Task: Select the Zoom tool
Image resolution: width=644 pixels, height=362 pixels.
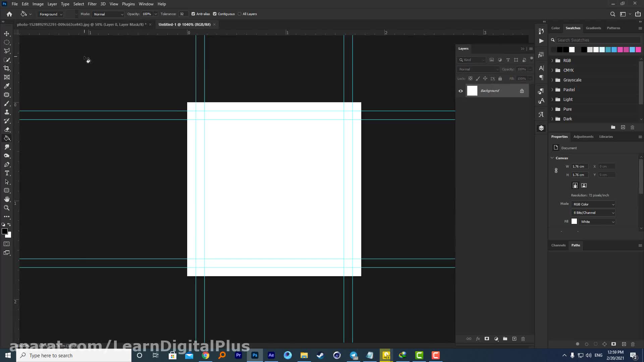Action: 7,208
